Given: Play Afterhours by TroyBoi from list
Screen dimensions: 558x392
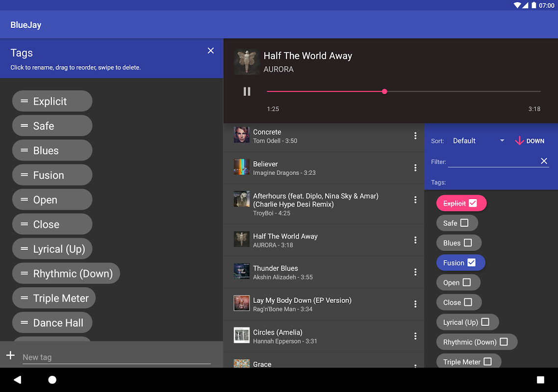Looking at the screenshot, I should [x=315, y=204].
